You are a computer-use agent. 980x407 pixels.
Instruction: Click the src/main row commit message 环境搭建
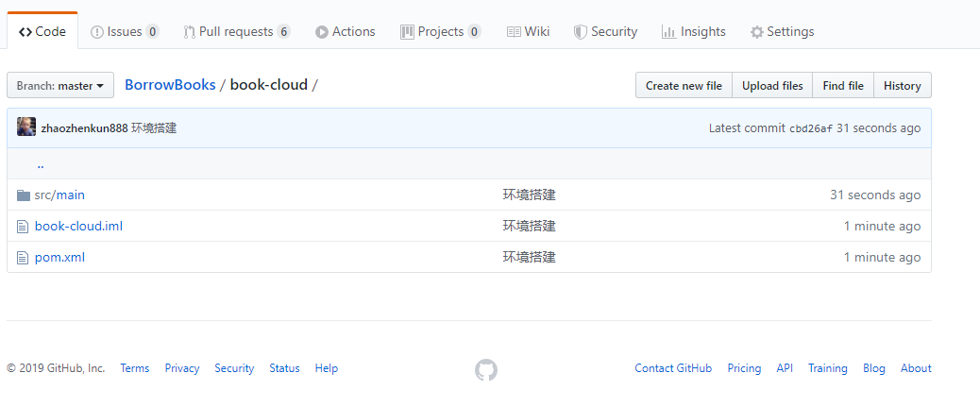pyautogui.click(x=530, y=195)
